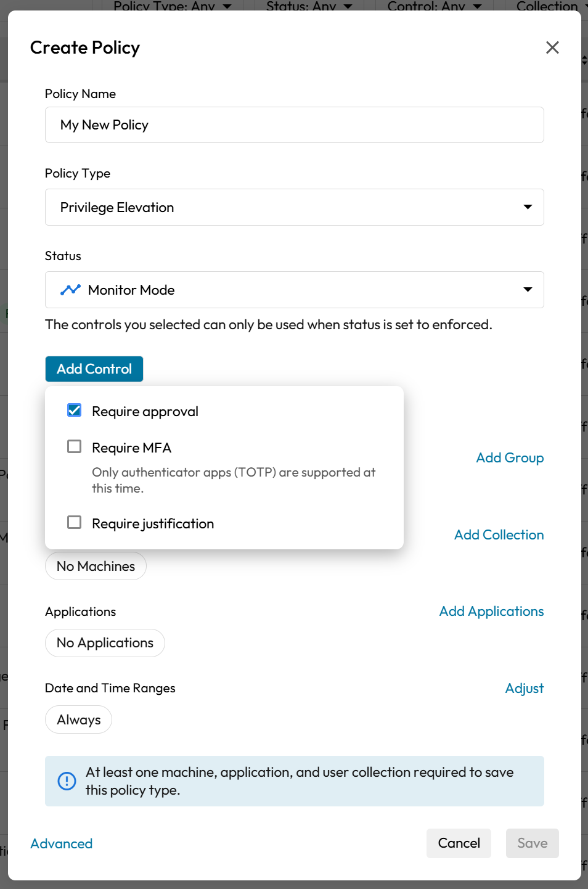588x889 pixels.
Task: Click the info icon in the notice banner
Action: pyautogui.click(x=67, y=781)
